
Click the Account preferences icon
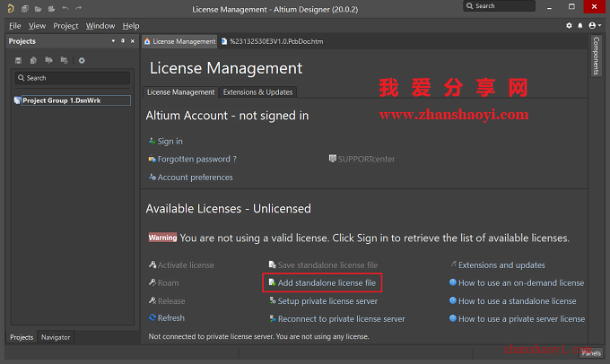(152, 177)
